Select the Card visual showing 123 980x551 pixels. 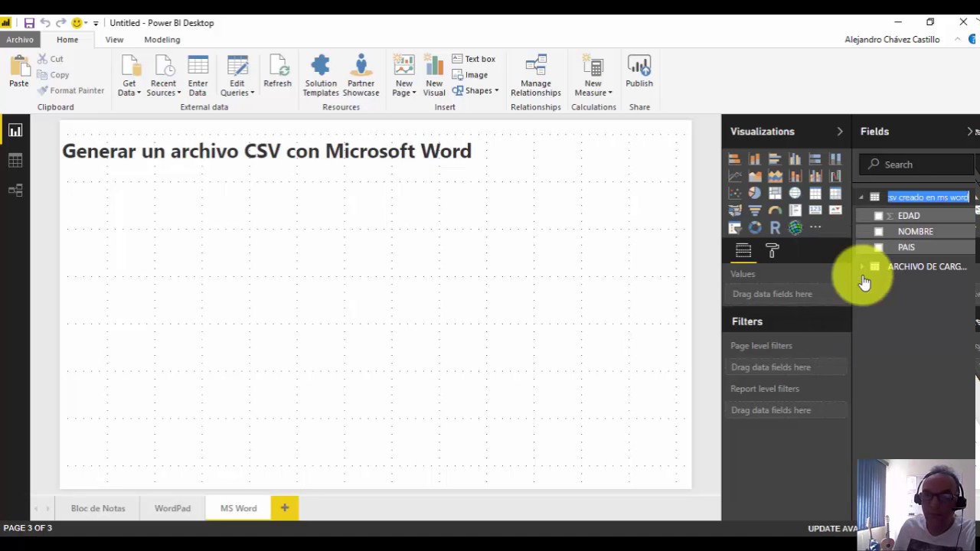(815, 210)
